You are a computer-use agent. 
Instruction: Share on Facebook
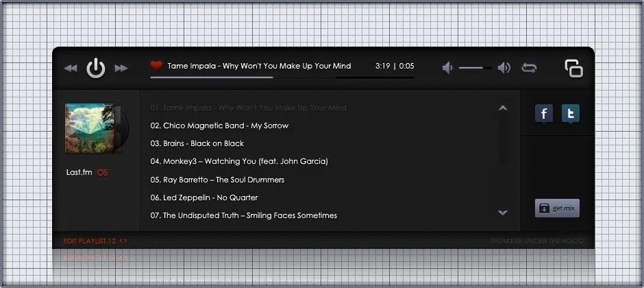click(544, 113)
